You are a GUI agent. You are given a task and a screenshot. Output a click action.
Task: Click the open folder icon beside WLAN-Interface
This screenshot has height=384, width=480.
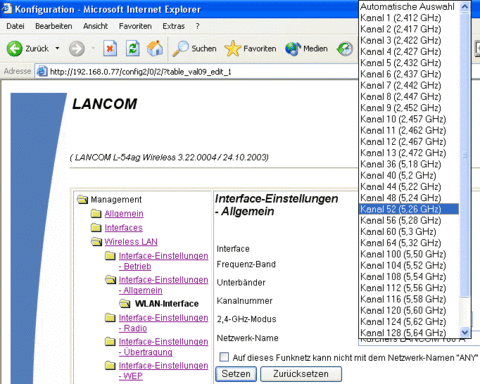(x=125, y=303)
